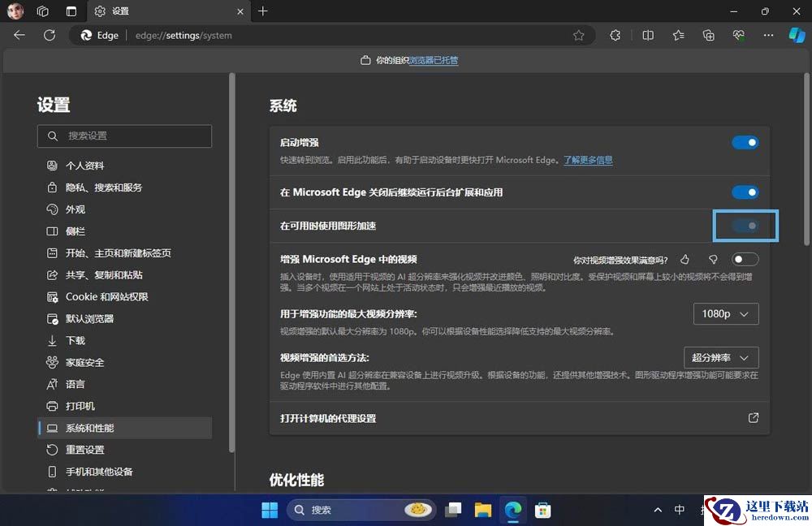Viewport: 812px width, 526px height.
Task: Open the Extensions puzzle icon
Action: pos(615,35)
